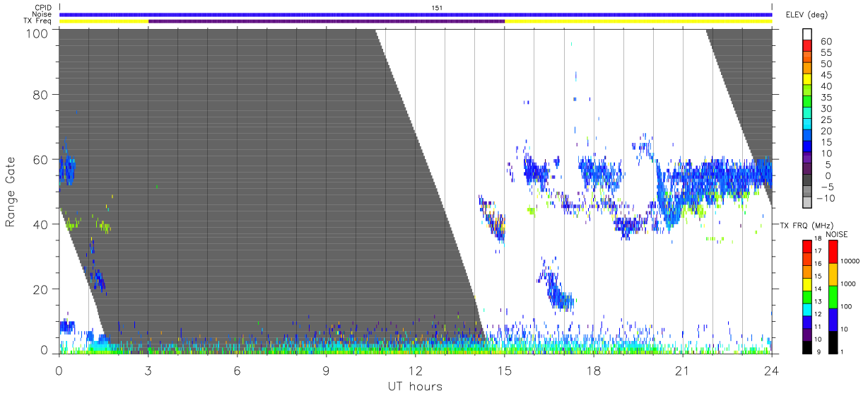Pick the black swatch in TX FRQ colorbar
The image size is (868, 401).
(x=807, y=347)
